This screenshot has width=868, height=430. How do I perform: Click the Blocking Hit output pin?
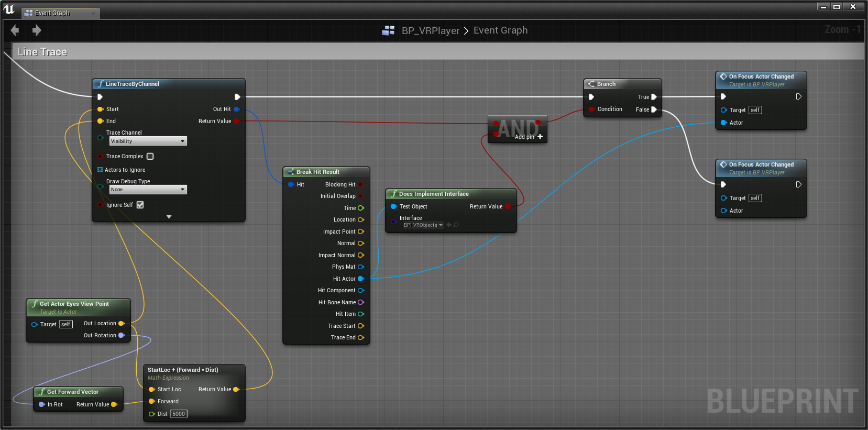click(x=361, y=184)
